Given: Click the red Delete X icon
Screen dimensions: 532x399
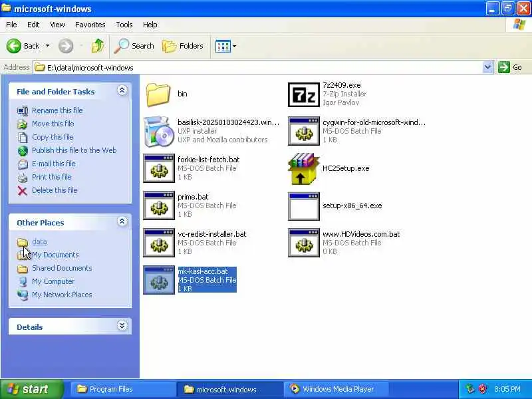Looking at the screenshot, I should point(23,191).
